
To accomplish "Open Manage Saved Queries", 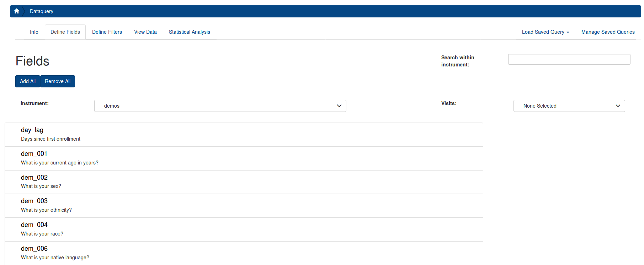I will point(608,32).
